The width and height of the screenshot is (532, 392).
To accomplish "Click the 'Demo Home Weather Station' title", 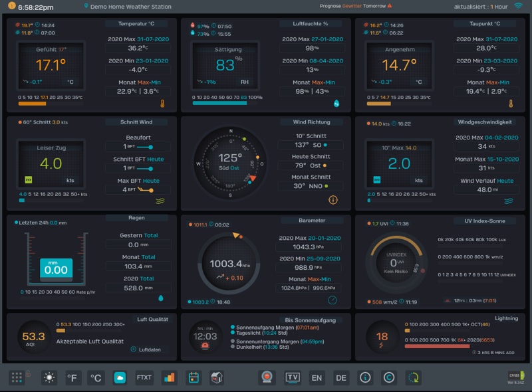I will point(130,7).
